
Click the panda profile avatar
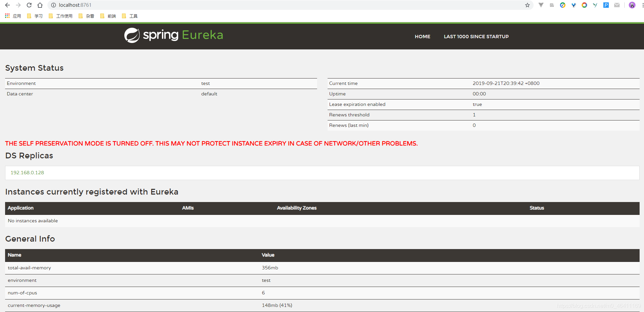click(x=632, y=5)
